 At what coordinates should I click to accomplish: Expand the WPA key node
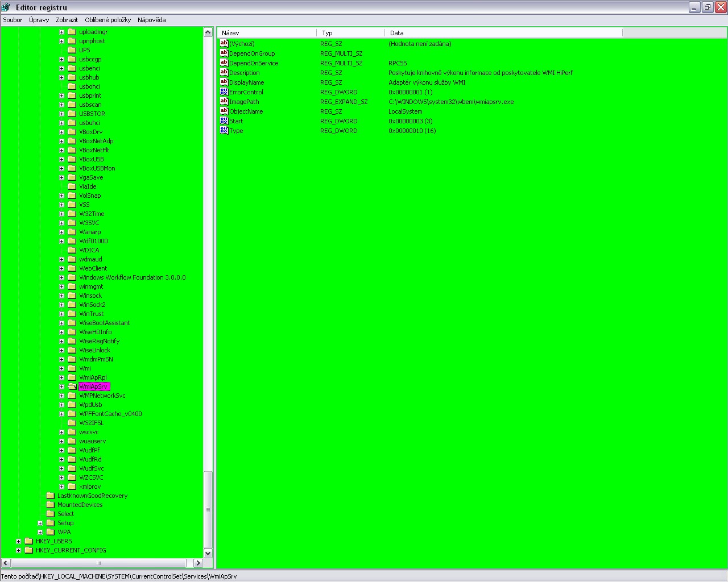pyautogui.click(x=40, y=532)
